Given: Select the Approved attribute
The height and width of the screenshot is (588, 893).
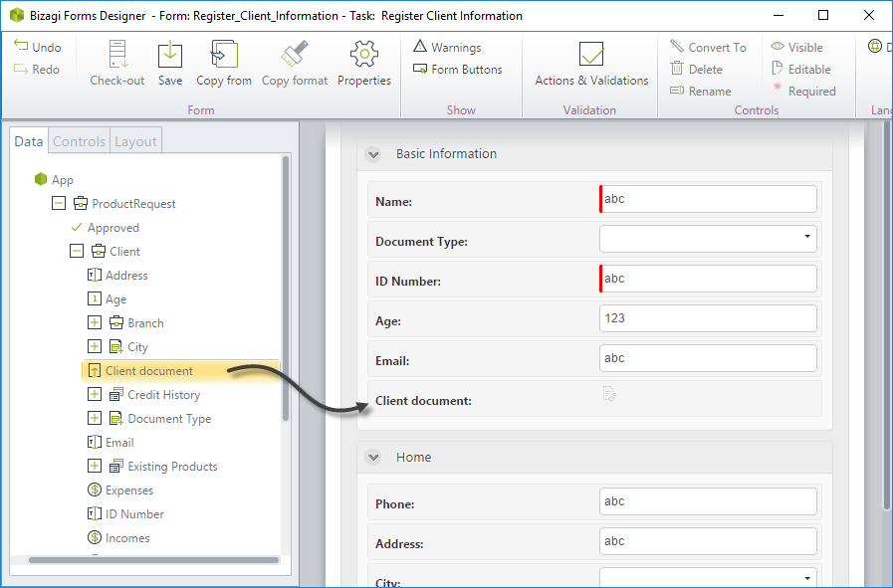Looking at the screenshot, I should (106, 227).
